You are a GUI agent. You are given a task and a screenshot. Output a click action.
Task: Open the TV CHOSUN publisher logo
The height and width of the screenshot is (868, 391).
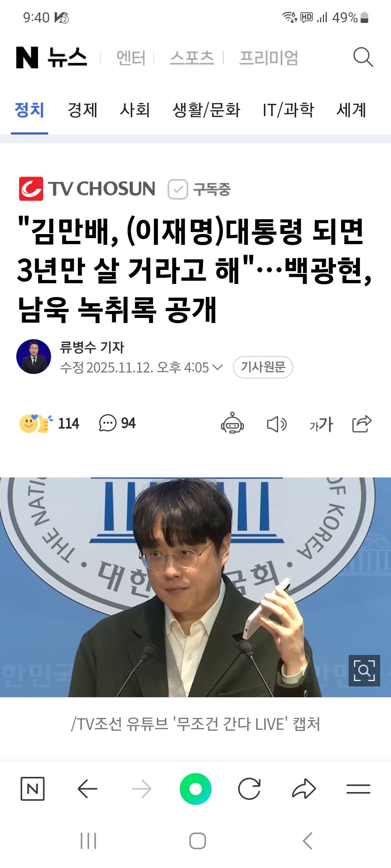[87, 189]
